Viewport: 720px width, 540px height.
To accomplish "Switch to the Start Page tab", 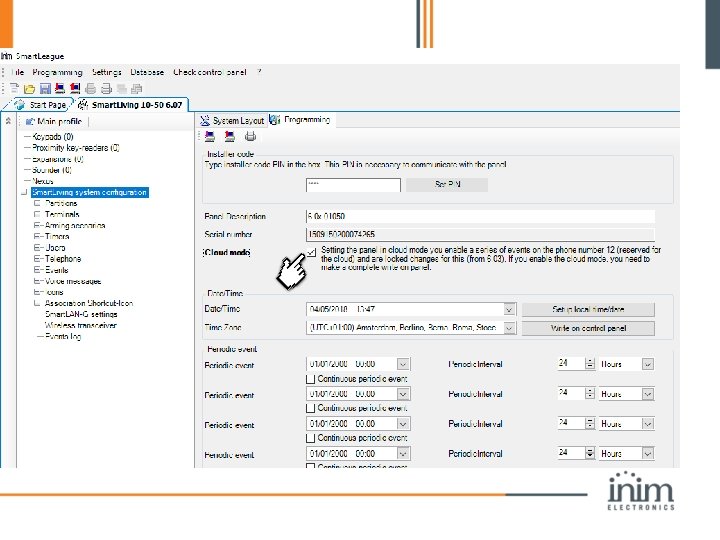I will (x=41, y=105).
